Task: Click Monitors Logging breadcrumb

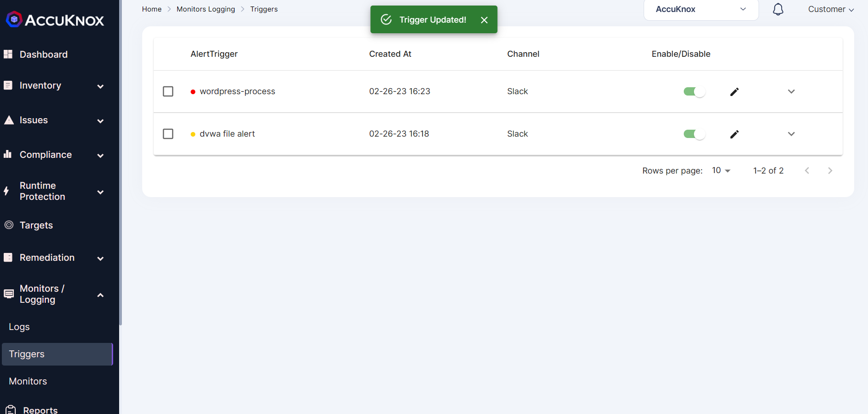Action: (x=206, y=9)
